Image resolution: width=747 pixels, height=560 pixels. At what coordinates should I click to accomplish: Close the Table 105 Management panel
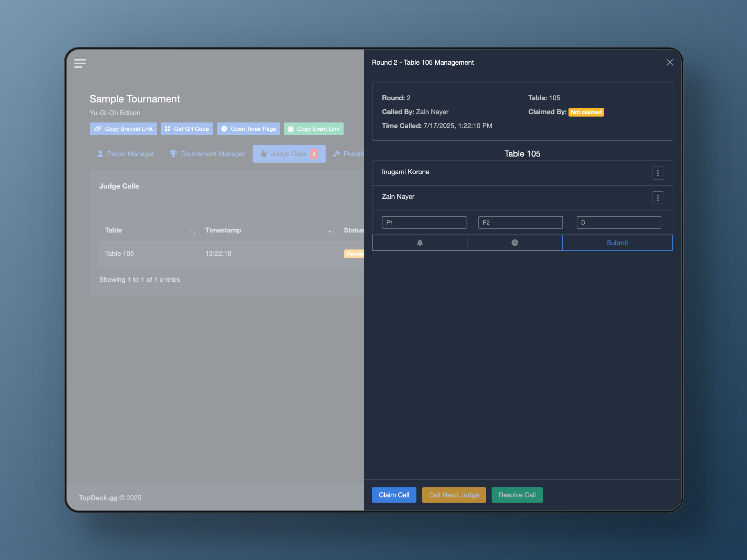pos(670,62)
